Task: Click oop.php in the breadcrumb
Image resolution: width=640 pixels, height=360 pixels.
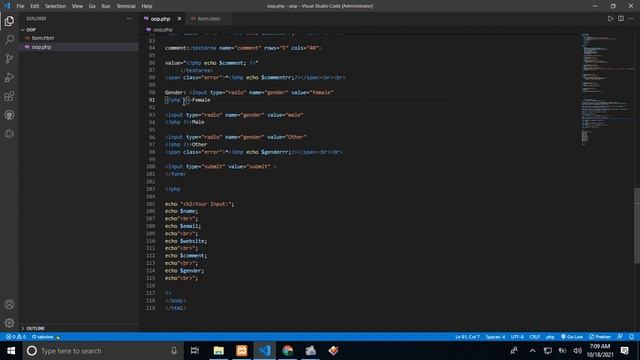Action: coord(162,30)
